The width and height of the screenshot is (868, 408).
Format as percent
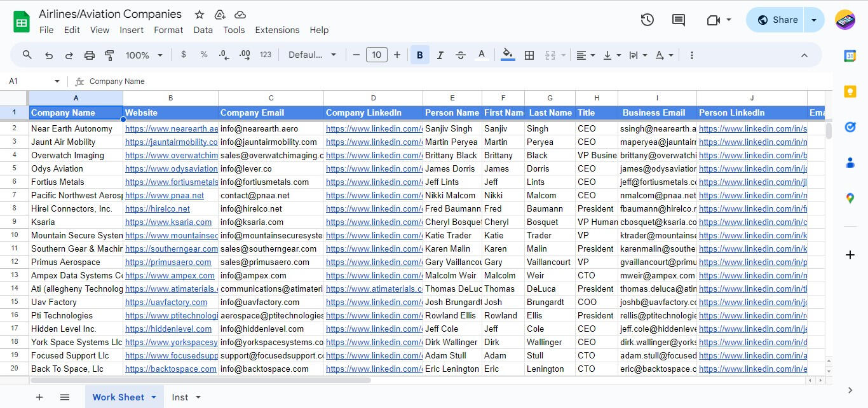tap(204, 55)
